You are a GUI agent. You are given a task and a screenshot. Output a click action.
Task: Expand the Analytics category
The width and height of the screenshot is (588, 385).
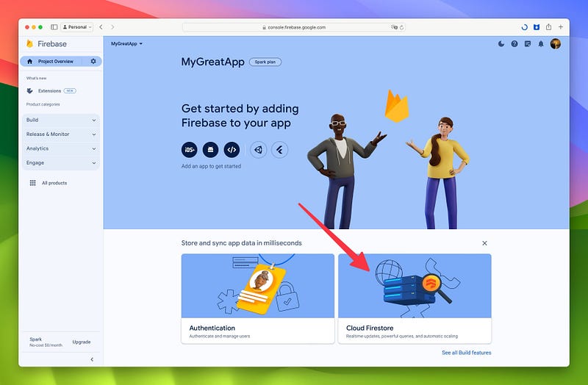click(x=61, y=148)
